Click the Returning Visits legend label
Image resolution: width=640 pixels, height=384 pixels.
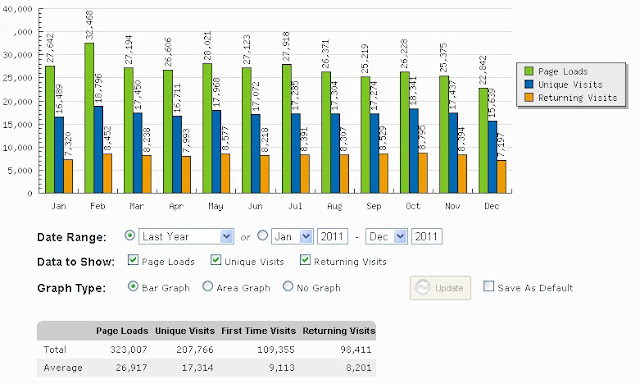pos(578,98)
